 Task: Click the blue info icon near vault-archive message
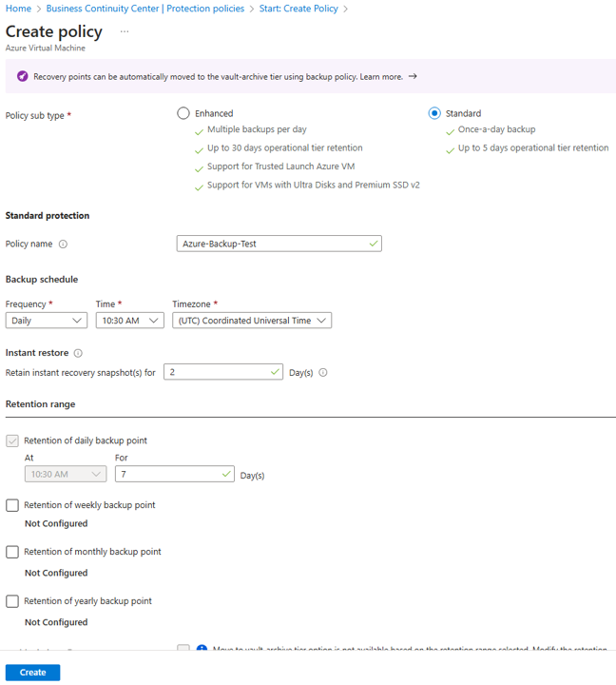(202, 650)
